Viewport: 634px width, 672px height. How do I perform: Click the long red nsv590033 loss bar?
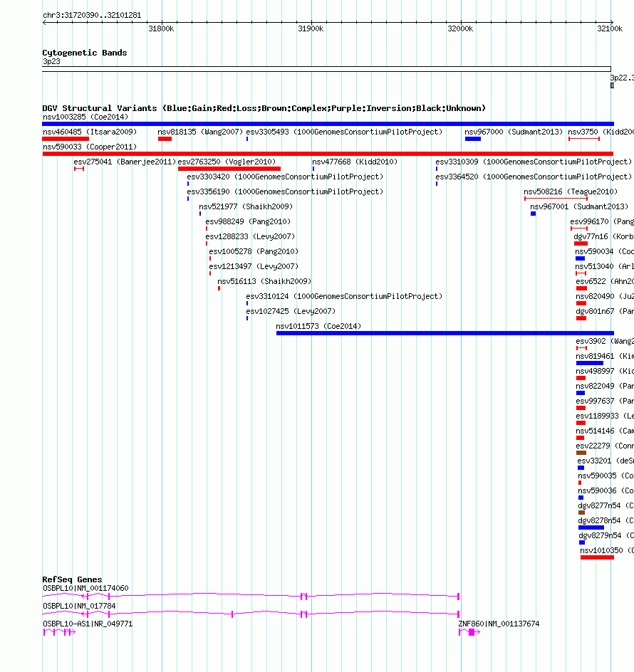pyautogui.click(x=328, y=154)
